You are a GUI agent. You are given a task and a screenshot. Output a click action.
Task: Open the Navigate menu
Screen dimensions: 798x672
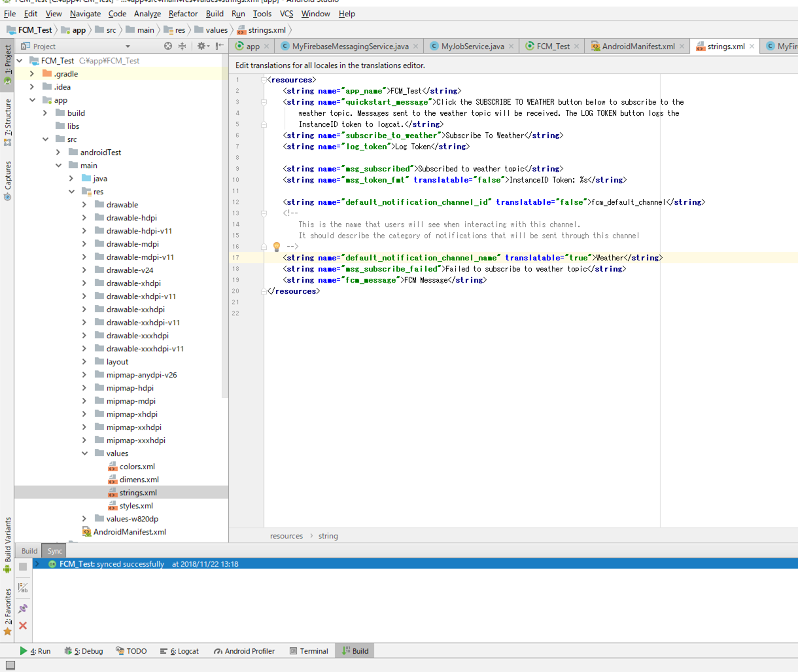click(86, 13)
